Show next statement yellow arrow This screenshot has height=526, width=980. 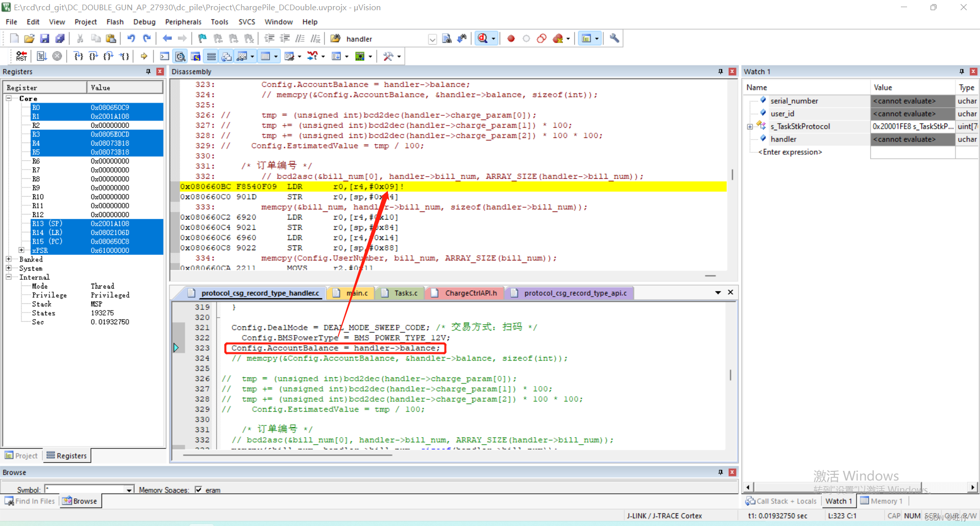click(x=144, y=56)
